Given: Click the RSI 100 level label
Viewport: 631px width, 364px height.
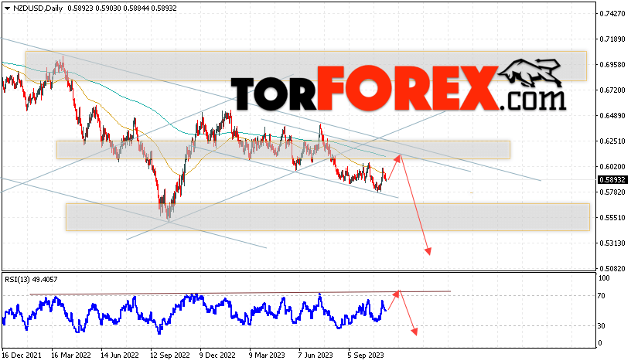Looking at the screenshot, I should [x=604, y=278].
